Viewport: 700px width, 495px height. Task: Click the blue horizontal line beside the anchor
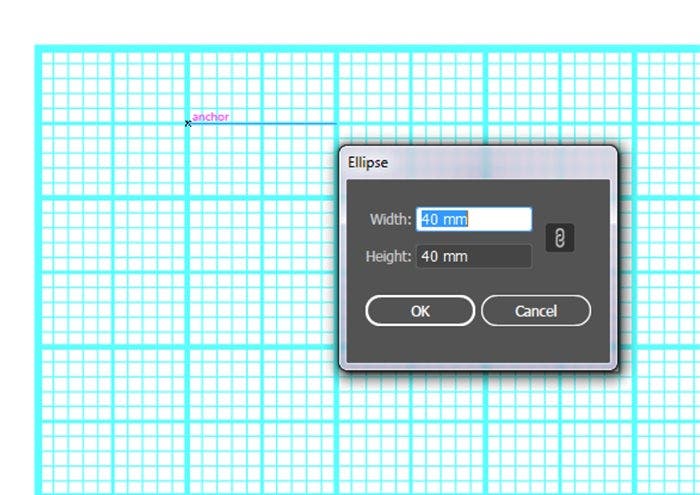(260, 124)
